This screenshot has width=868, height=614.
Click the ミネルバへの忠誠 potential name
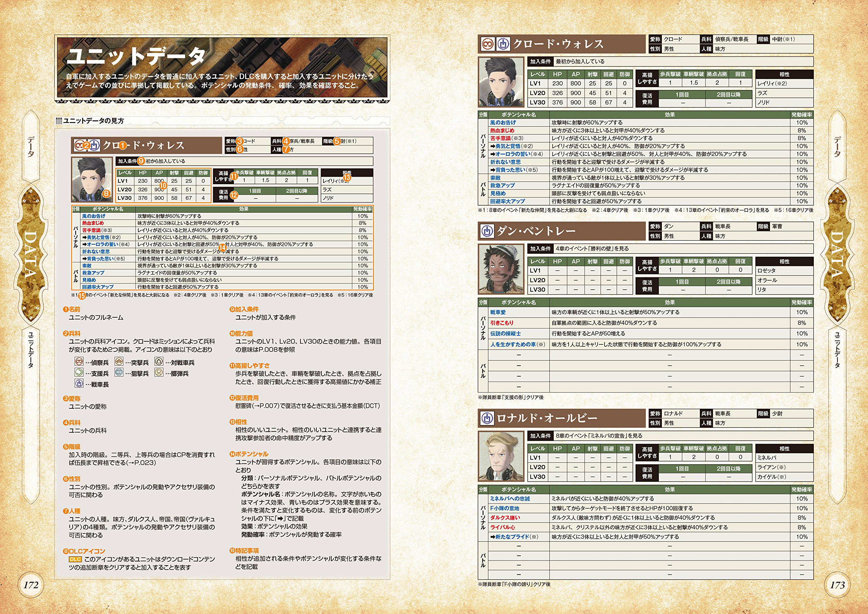tap(510, 499)
